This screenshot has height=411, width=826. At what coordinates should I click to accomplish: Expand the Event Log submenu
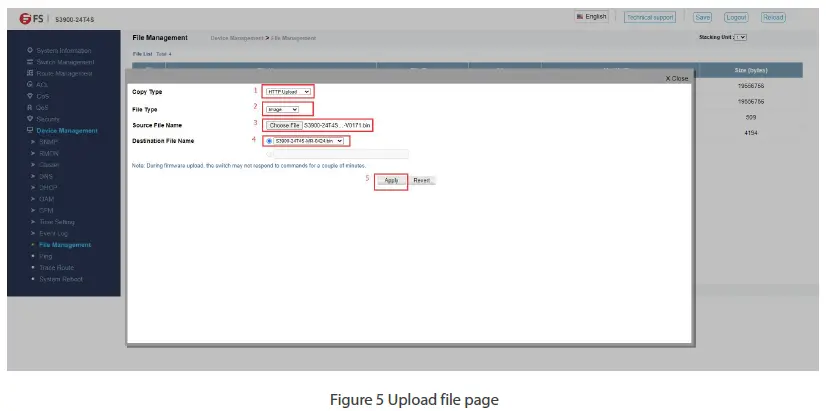(x=53, y=233)
